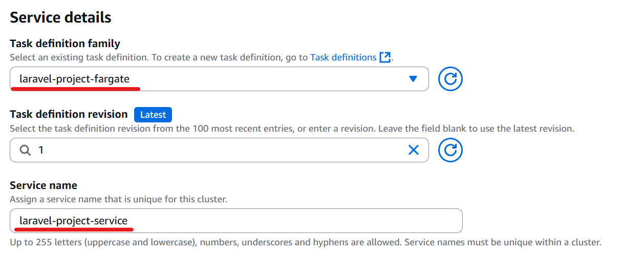Viewport: 644px width, 254px height.
Task: Click the blue caret arrow in family dropdown
Action: click(413, 79)
